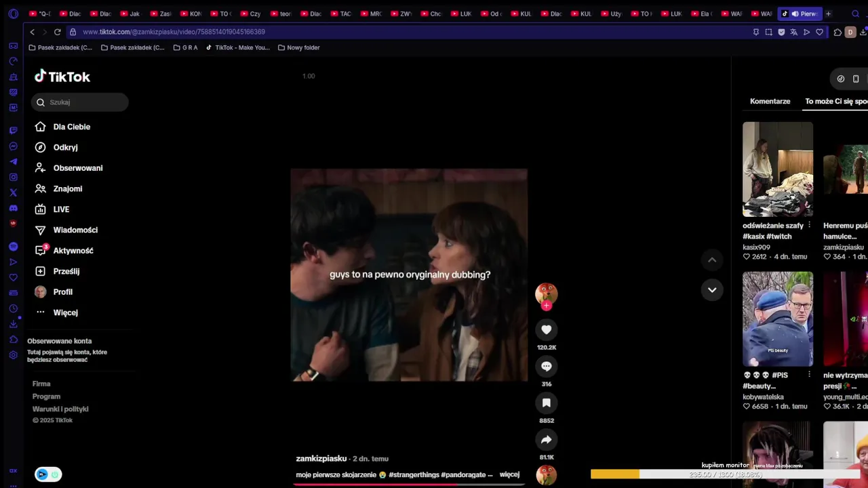868x488 pixels.
Task: Open Twitch in Opera sidebar
Action: click(13, 130)
